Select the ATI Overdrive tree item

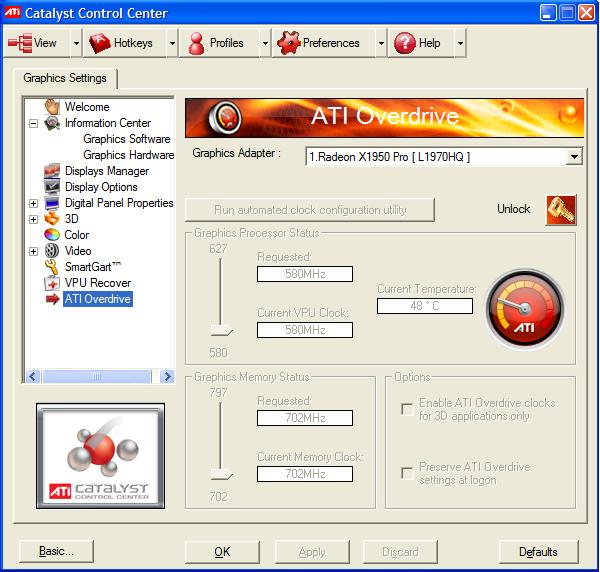98,299
